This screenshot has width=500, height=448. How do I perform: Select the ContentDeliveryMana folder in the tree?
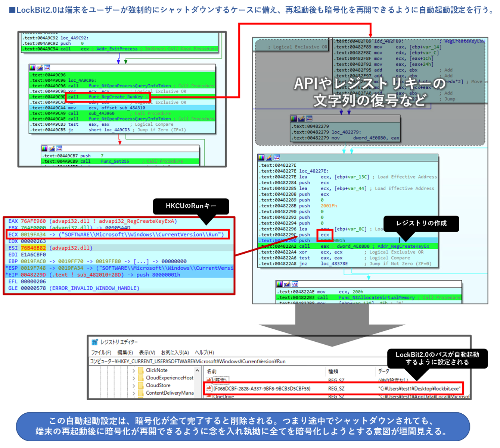170,393
